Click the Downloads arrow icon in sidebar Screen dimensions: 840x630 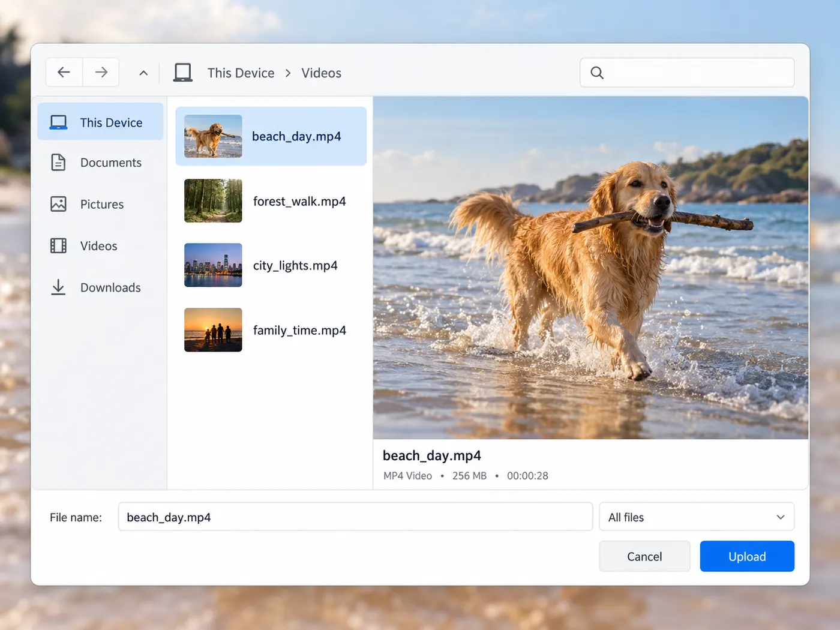pyautogui.click(x=58, y=287)
